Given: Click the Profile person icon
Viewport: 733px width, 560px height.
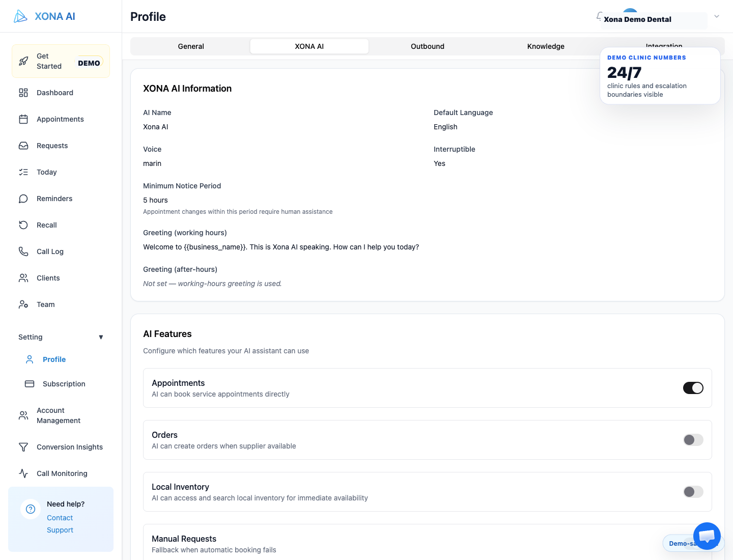Looking at the screenshot, I should click(x=30, y=359).
